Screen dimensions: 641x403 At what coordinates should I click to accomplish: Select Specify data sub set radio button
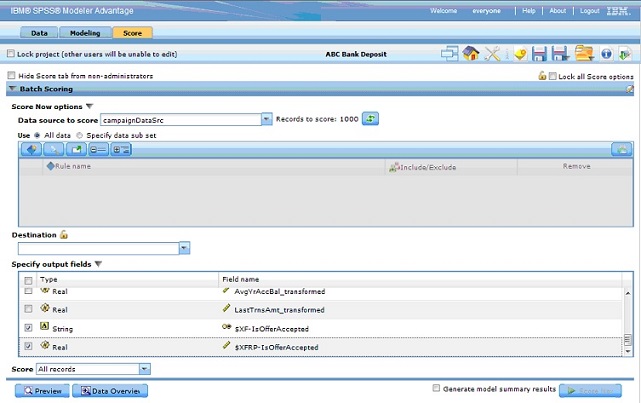(80, 135)
